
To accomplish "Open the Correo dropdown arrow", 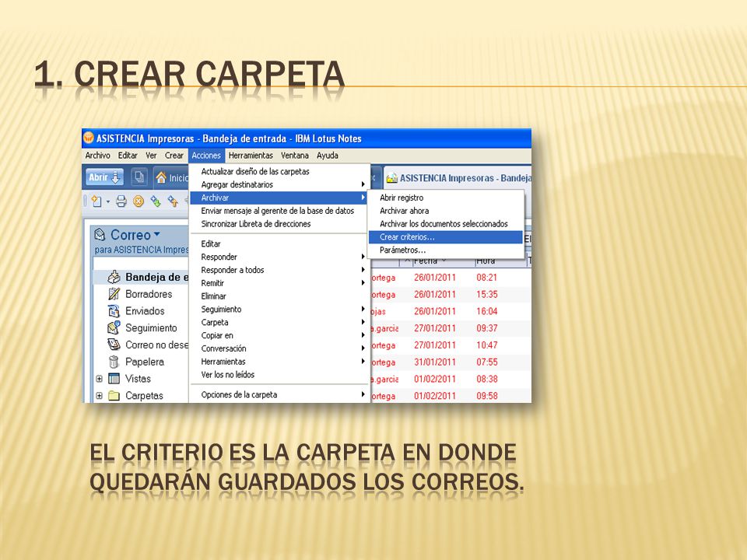I will (x=156, y=234).
